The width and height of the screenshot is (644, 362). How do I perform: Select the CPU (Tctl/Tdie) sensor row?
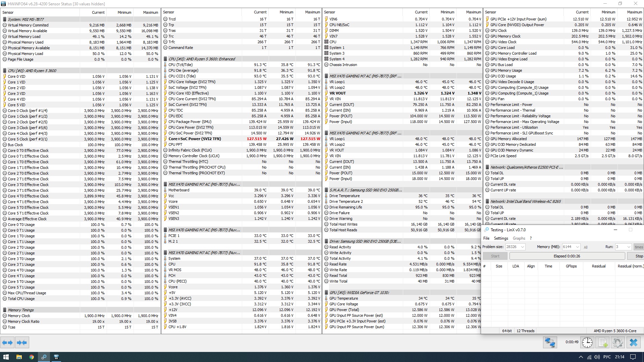point(180,65)
